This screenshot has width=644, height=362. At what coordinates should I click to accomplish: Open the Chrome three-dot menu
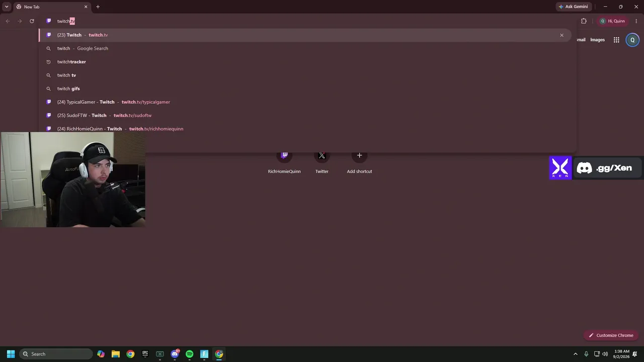pyautogui.click(x=636, y=21)
